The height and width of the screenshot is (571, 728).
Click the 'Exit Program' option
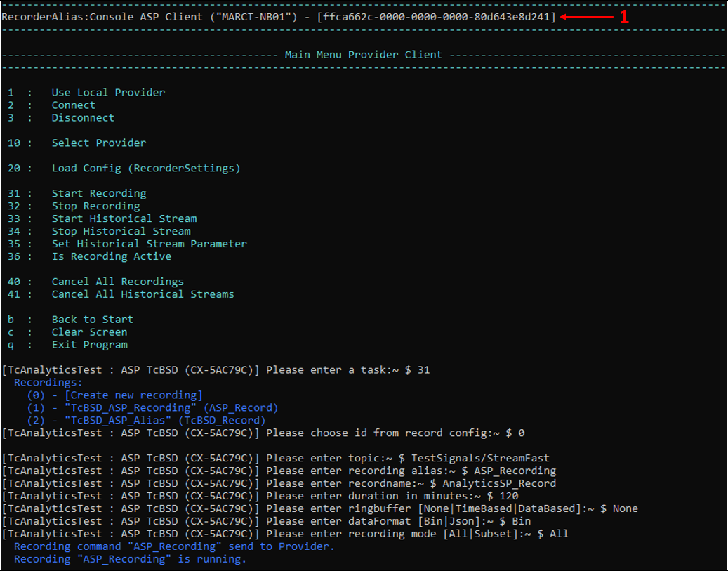tap(89, 346)
